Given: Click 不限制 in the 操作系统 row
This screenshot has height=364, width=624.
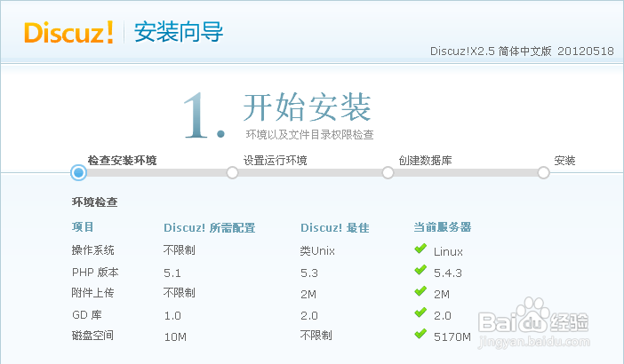Looking at the screenshot, I should (179, 250).
